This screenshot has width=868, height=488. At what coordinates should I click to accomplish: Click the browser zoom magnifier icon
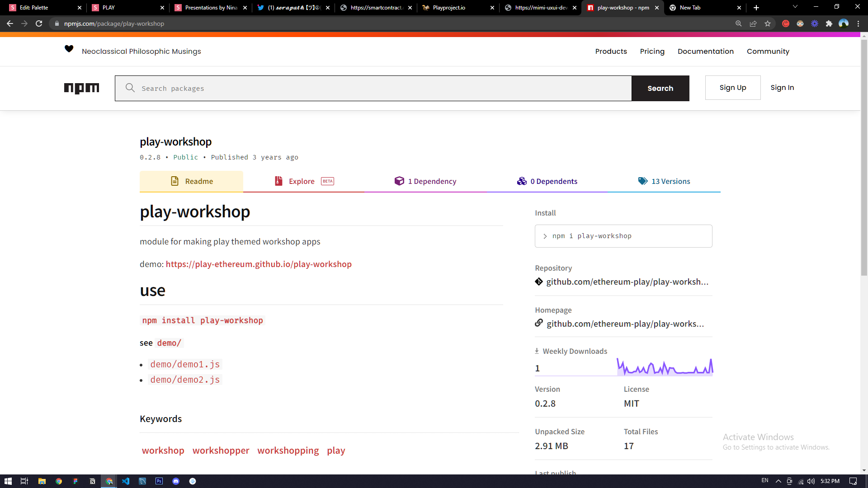[x=739, y=23]
